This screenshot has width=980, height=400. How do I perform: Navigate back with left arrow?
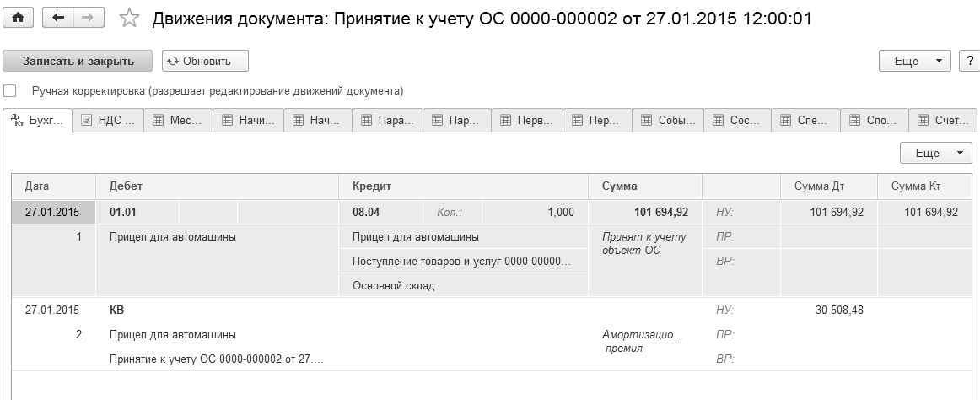[58, 18]
